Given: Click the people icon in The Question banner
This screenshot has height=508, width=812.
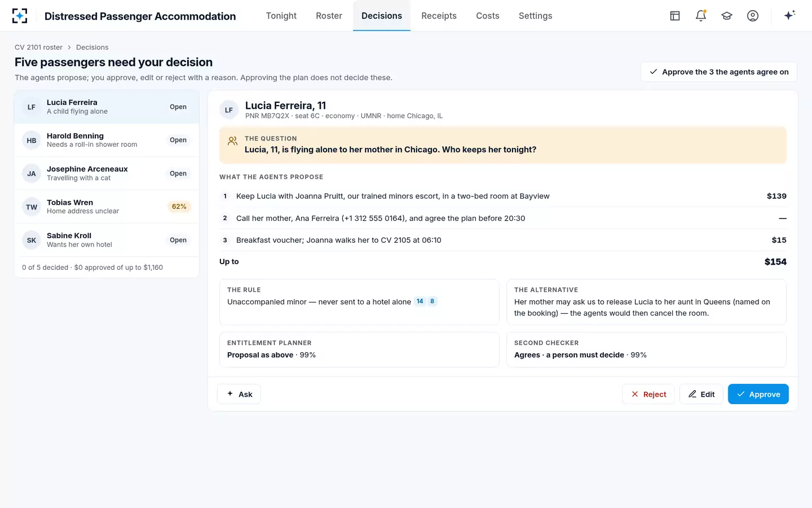Looking at the screenshot, I should [232, 141].
